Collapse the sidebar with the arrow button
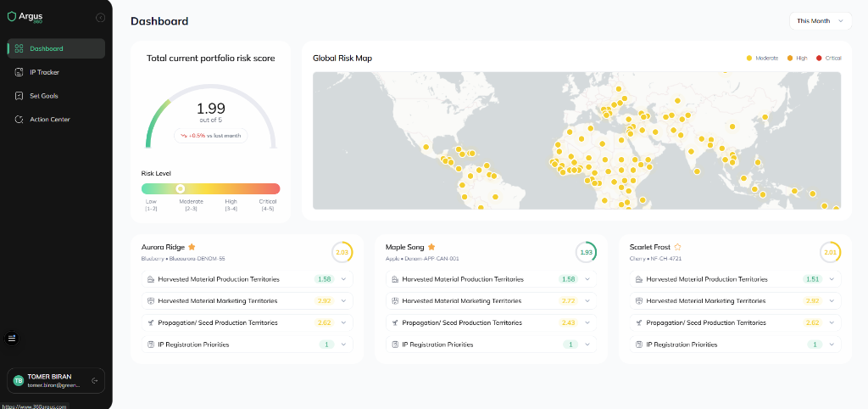868x409 pixels. (x=101, y=17)
